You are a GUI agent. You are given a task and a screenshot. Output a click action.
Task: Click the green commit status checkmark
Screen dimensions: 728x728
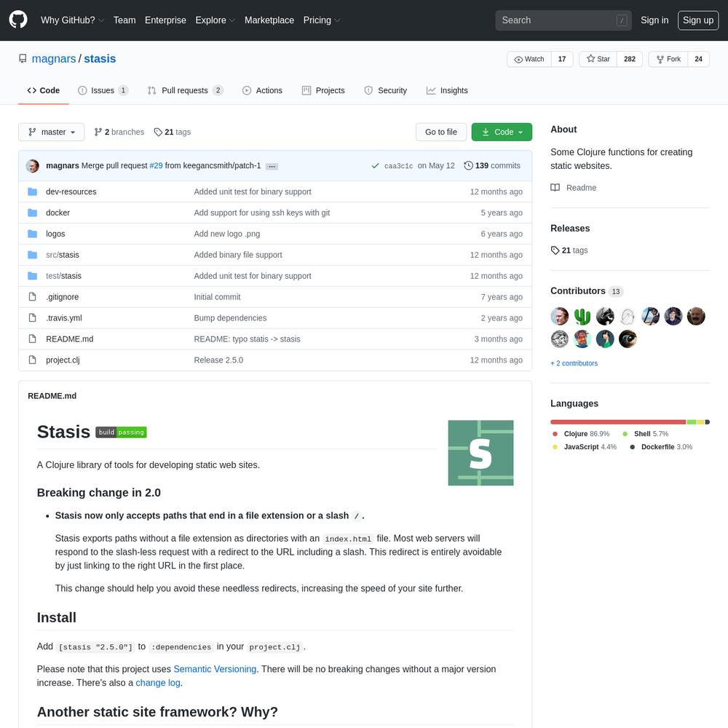click(x=375, y=166)
